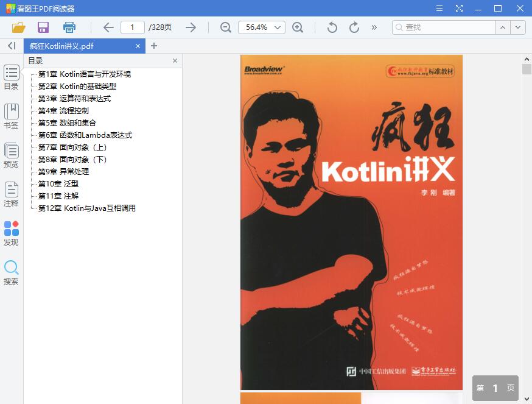Click the book cover page
This screenshot has height=404, width=532.
tap(351, 222)
